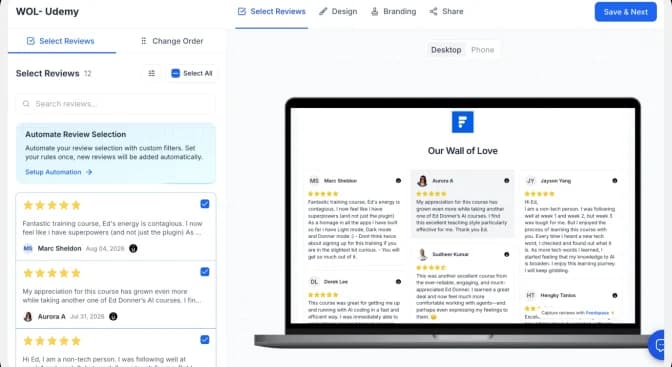The image size is (672, 367).
Task: Open the Setup Automation link
Action: point(53,172)
